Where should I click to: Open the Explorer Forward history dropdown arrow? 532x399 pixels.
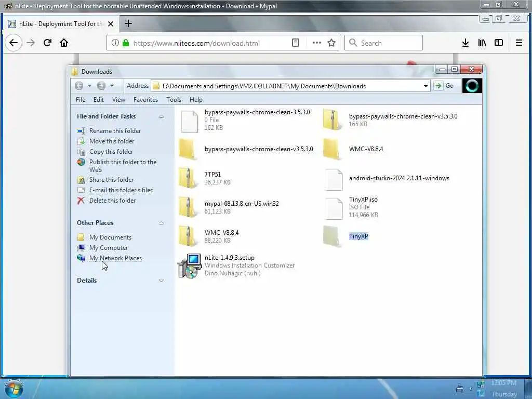point(112,86)
